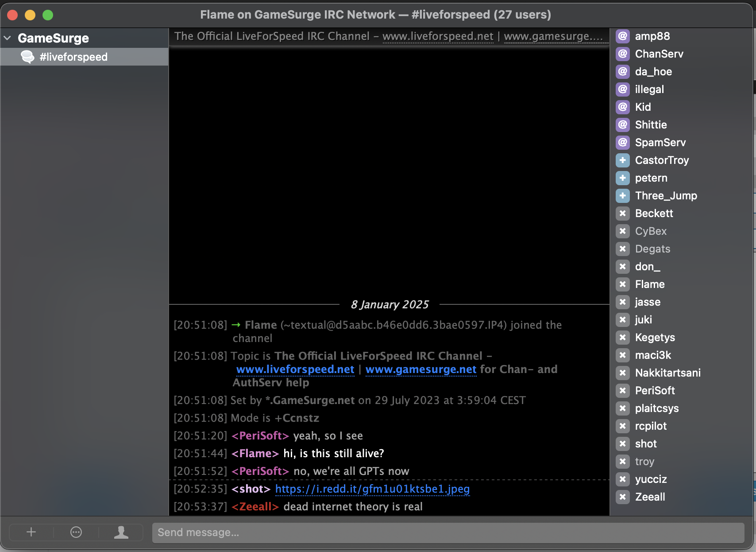Click the channel topic bar text
Image resolution: width=756 pixels, height=552 pixels.
(389, 36)
